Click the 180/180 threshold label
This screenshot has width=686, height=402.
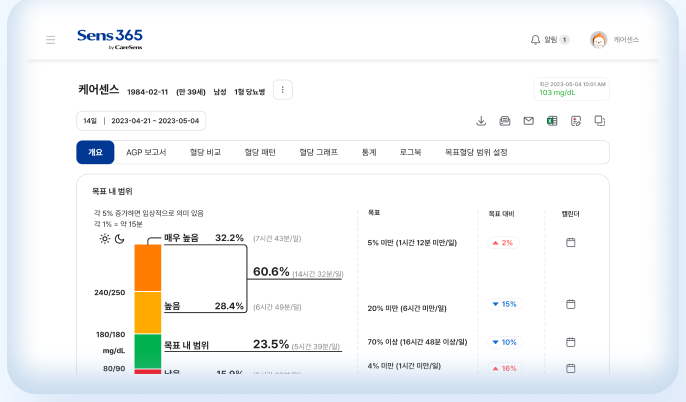[x=111, y=335]
